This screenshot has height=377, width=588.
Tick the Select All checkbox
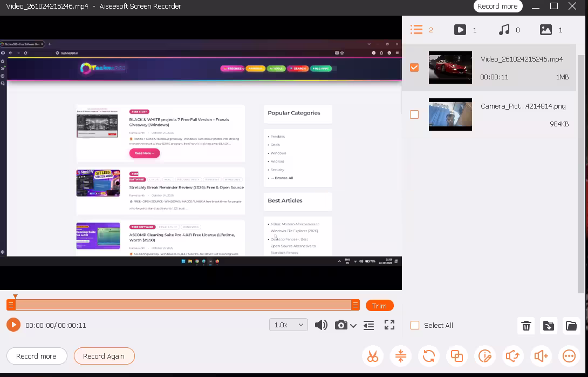coord(415,325)
